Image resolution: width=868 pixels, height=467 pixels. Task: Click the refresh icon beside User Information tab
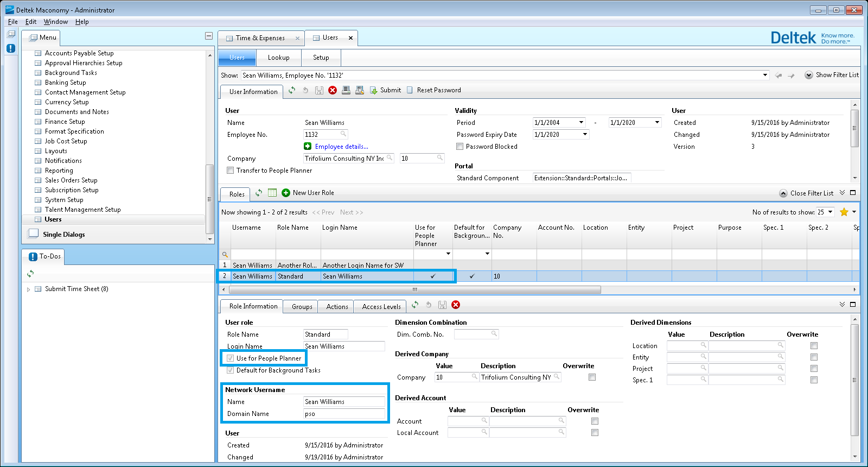click(292, 90)
